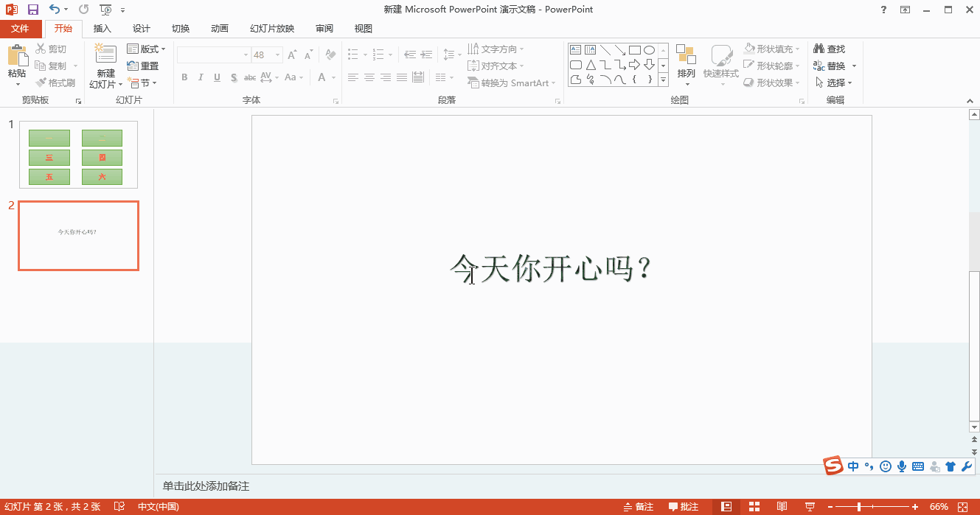Center the paragraph text
Image resolution: width=980 pixels, height=515 pixels.
point(369,77)
